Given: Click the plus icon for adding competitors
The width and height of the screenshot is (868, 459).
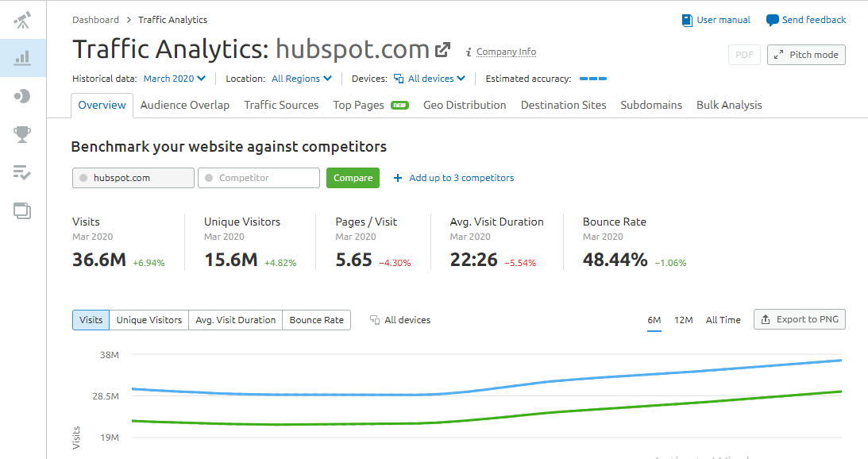Looking at the screenshot, I should pos(397,178).
